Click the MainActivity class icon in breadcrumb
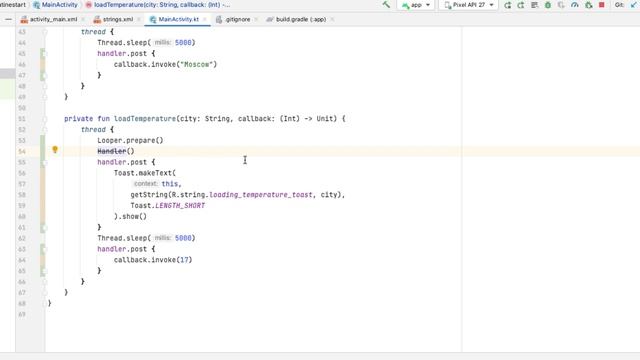640x360 pixels. pos(36,5)
